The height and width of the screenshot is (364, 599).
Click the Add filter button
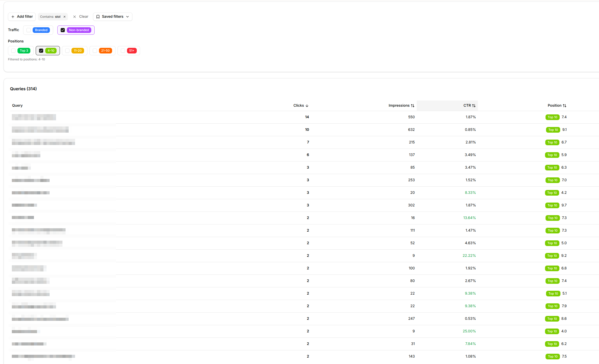pyautogui.click(x=22, y=16)
